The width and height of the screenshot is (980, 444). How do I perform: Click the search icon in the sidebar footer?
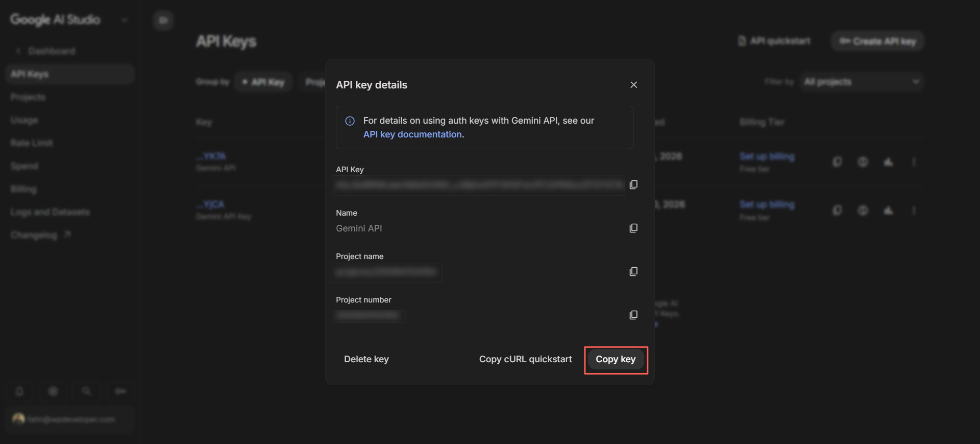pyautogui.click(x=87, y=391)
